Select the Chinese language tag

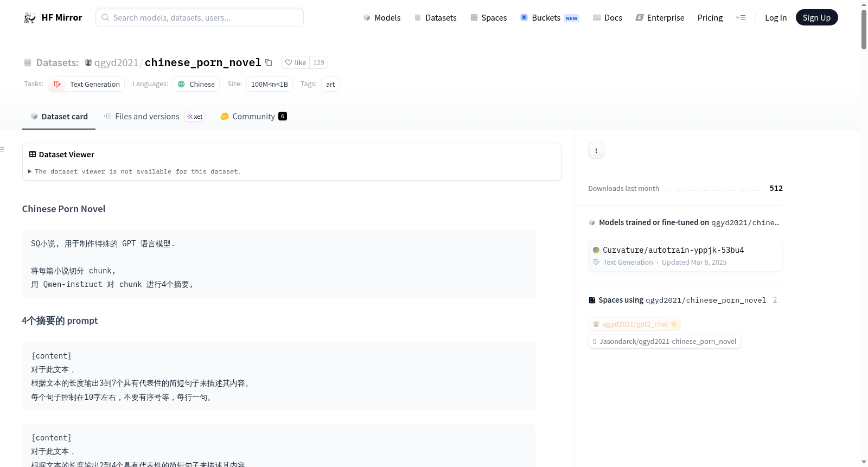tap(196, 84)
